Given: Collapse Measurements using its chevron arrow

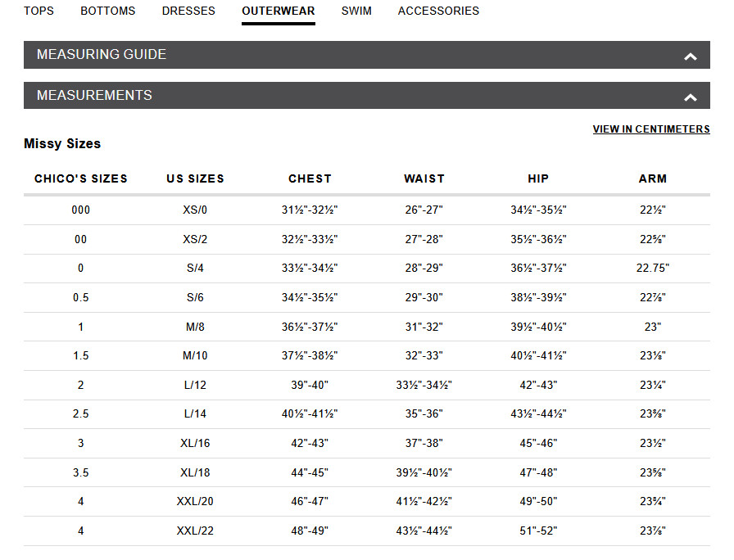Looking at the screenshot, I should coord(691,97).
